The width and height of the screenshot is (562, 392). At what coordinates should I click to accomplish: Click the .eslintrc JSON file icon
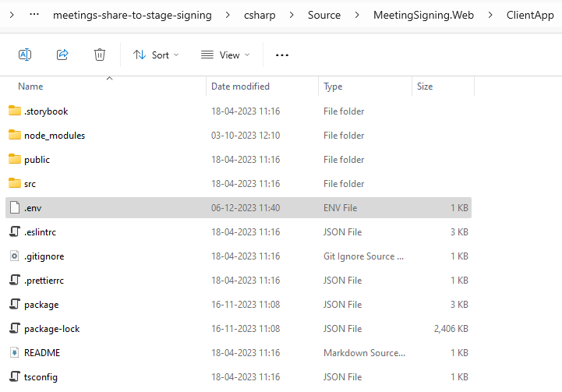15,232
